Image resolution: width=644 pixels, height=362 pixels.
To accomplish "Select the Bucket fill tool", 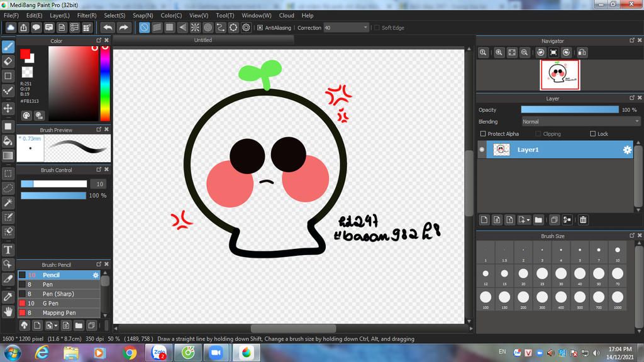I will tap(8, 141).
